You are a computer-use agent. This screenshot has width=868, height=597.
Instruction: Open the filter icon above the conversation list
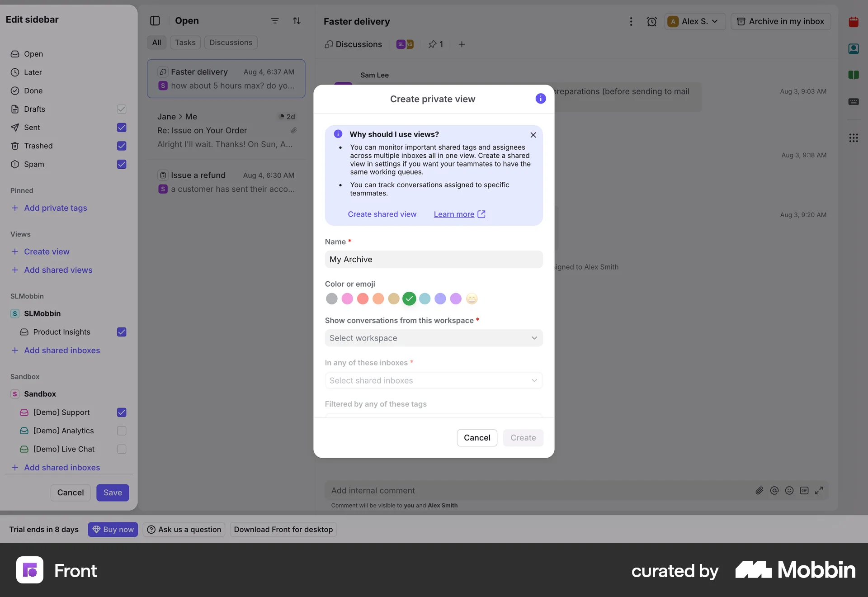[x=274, y=21]
